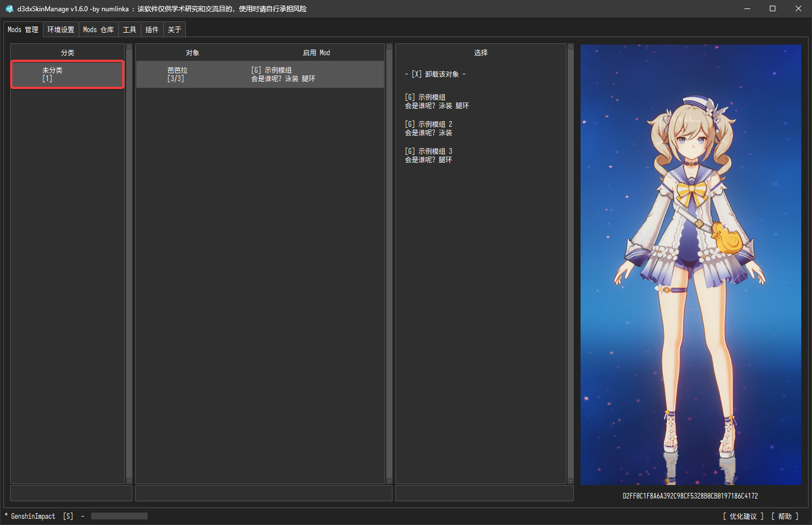
Task: Select the 芭芭拉 [3/3] object row
Action: [260, 74]
